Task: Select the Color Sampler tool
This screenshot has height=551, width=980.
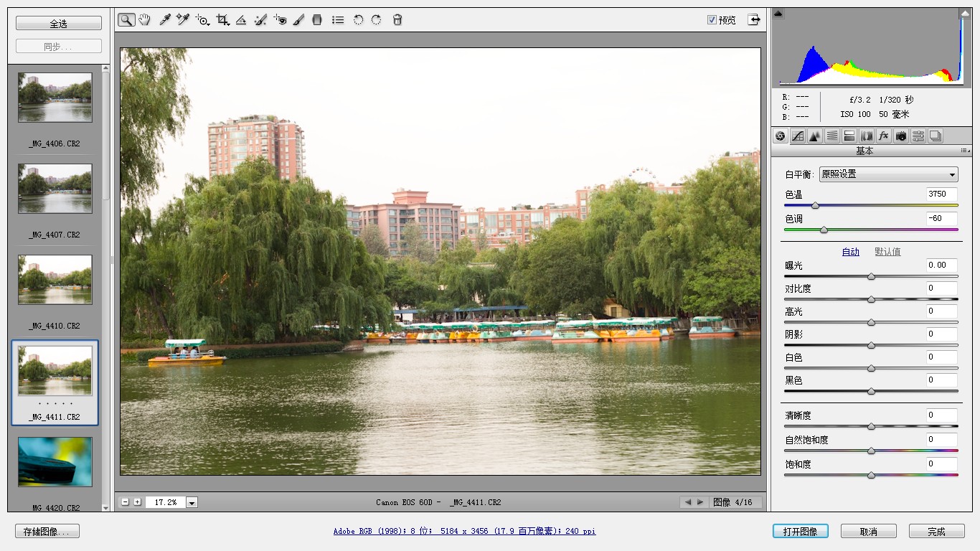Action: tap(183, 20)
